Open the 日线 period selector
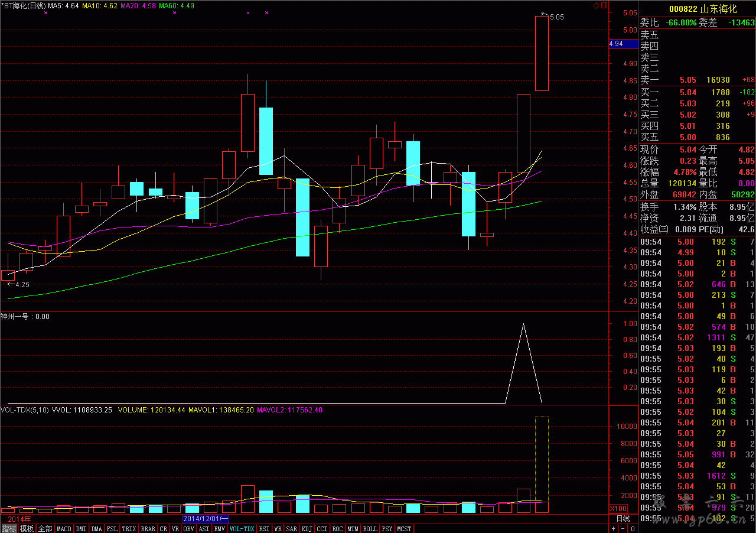The height and width of the screenshot is (533, 756). point(623,519)
